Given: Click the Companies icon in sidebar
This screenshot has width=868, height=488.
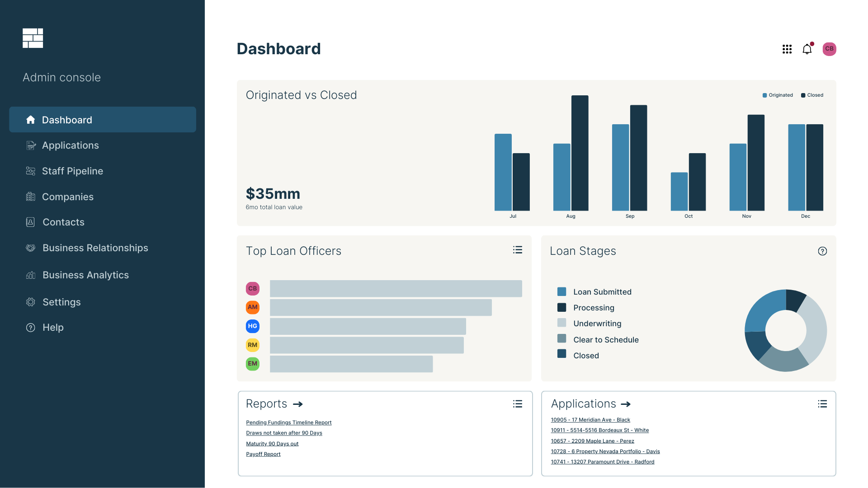Looking at the screenshot, I should coord(29,197).
